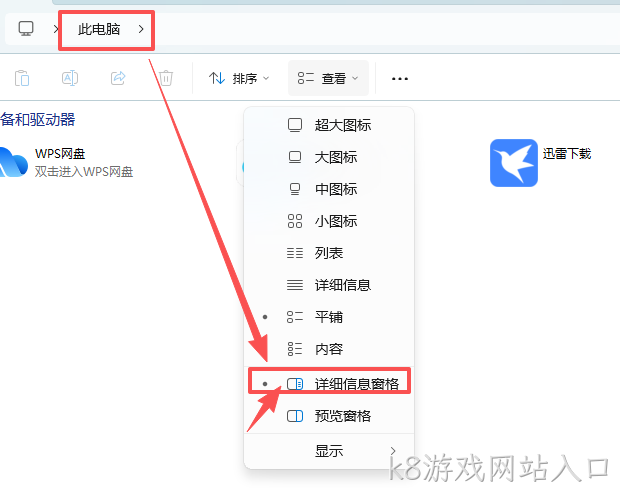Toggle the 预览窗格 preview pane option

(329, 416)
